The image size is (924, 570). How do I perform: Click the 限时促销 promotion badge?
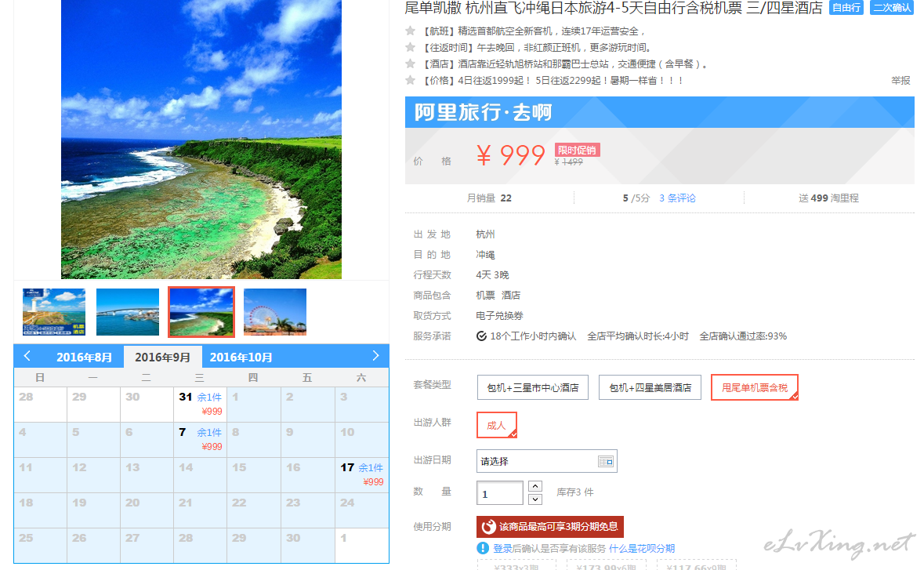pos(577,151)
